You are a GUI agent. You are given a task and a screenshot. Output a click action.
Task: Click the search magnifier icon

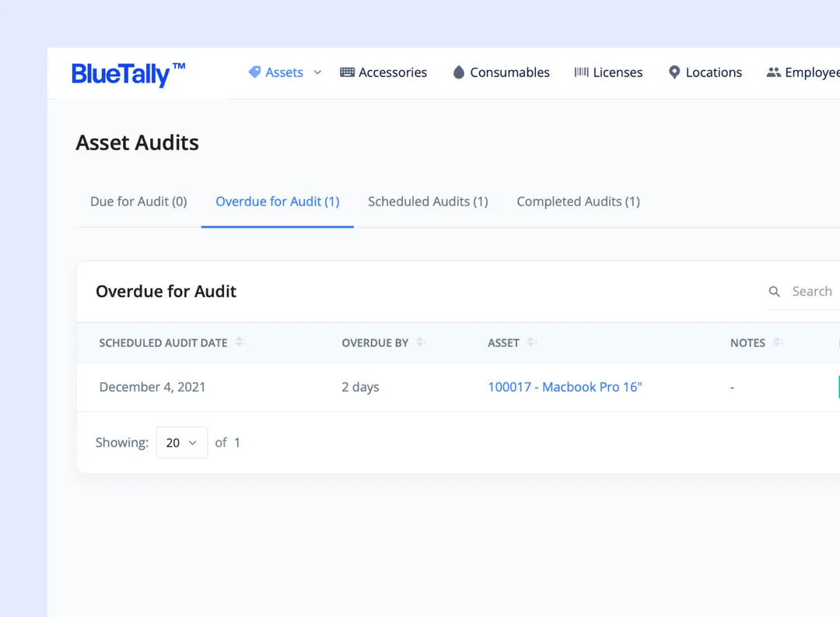point(774,292)
